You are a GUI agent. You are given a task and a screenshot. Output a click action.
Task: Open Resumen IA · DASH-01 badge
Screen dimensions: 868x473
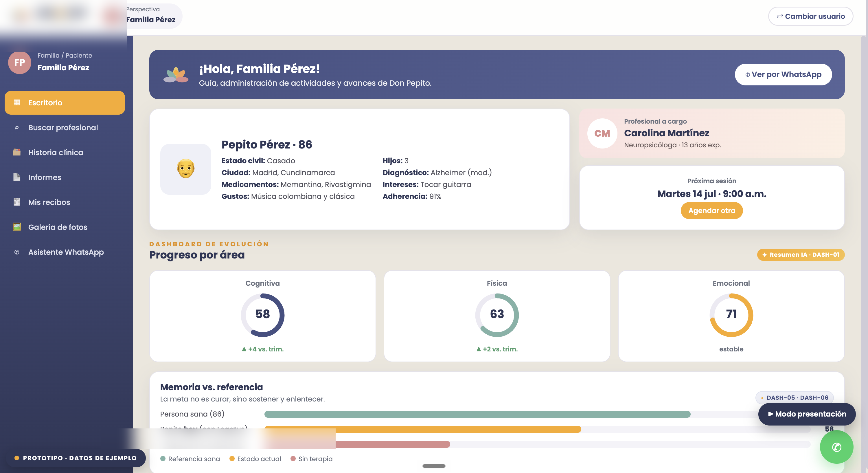801,255
